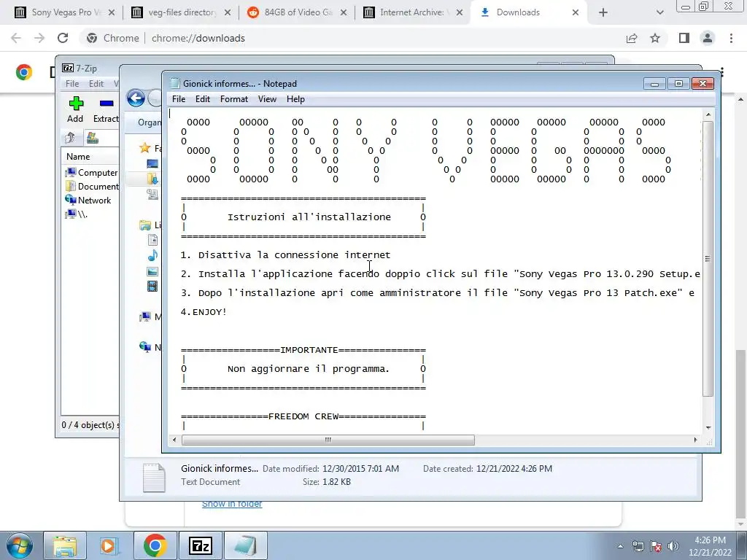Viewport: 747px width, 560px height.
Task: Click Documents library icon in sidebar
Action: [x=152, y=240]
